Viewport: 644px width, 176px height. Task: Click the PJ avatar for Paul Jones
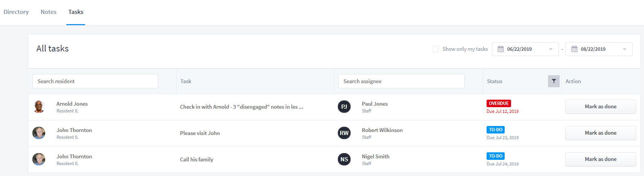pyautogui.click(x=344, y=107)
